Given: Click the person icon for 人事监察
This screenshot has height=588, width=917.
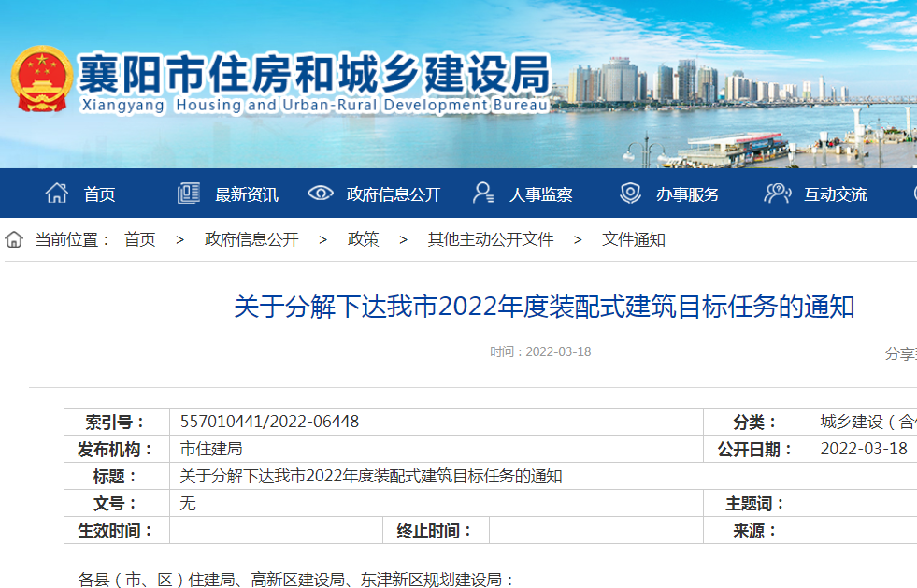Looking at the screenshot, I should [x=483, y=194].
